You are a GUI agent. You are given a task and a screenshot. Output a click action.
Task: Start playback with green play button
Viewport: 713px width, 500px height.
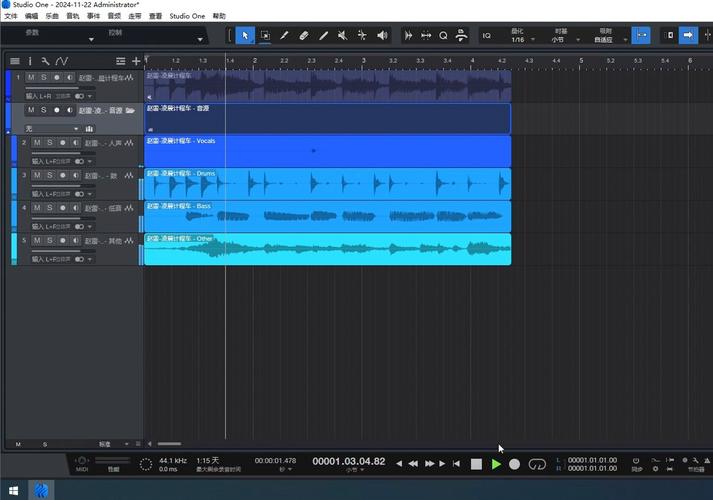(496, 464)
